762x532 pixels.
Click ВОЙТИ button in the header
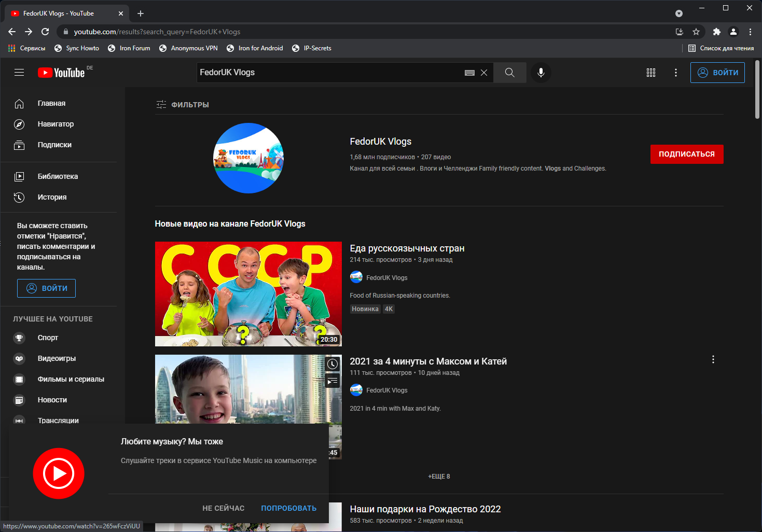pyautogui.click(x=717, y=73)
